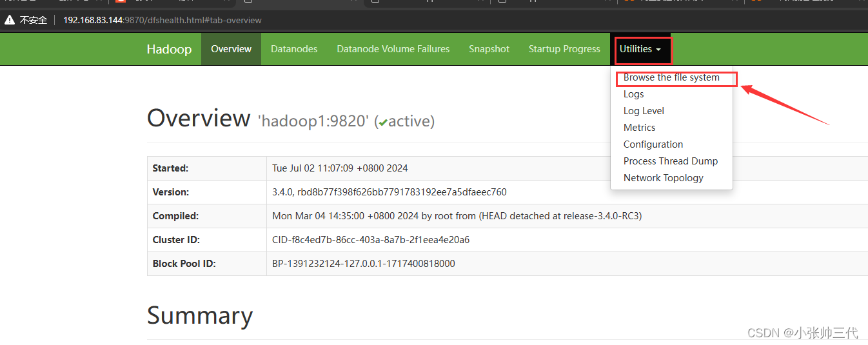Click the browser address bar URL
Viewport: 868px width, 345px height.
(163, 20)
